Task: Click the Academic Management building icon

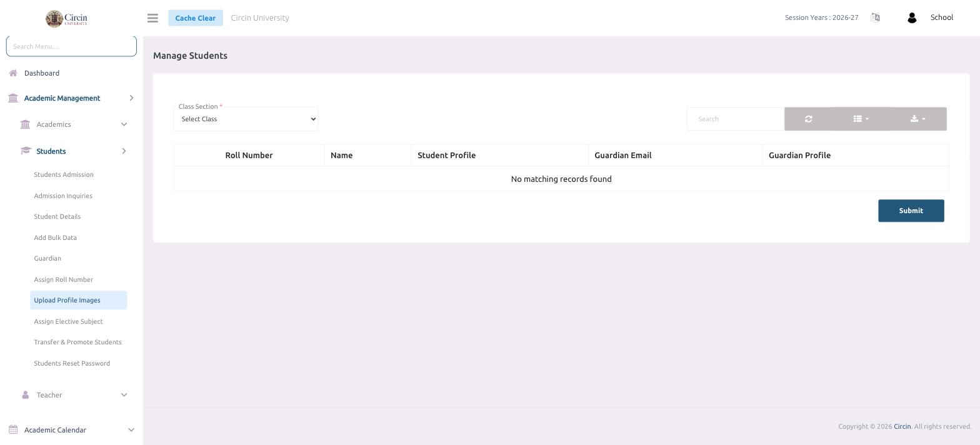Action: click(13, 98)
